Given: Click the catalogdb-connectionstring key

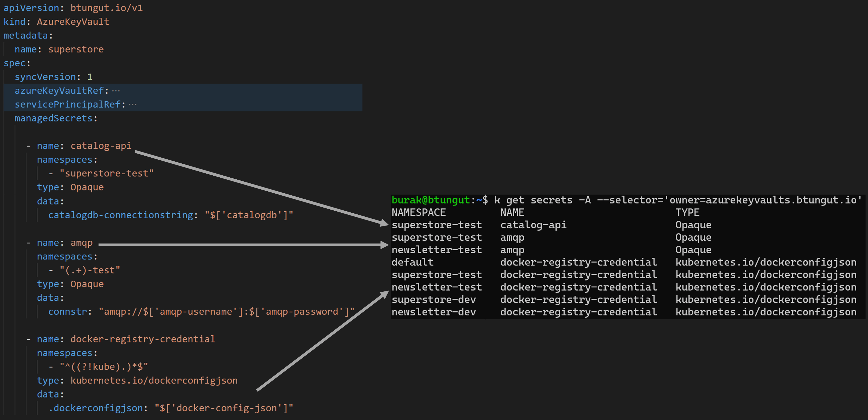Looking at the screenshot, I should coord(121,215).
